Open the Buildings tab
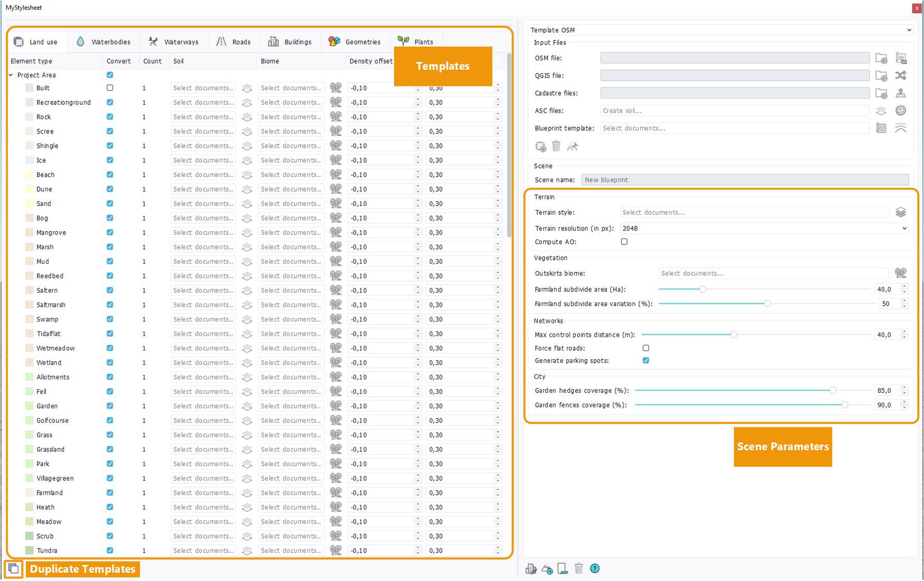The image size is (924, 581). tap(290, 42)
